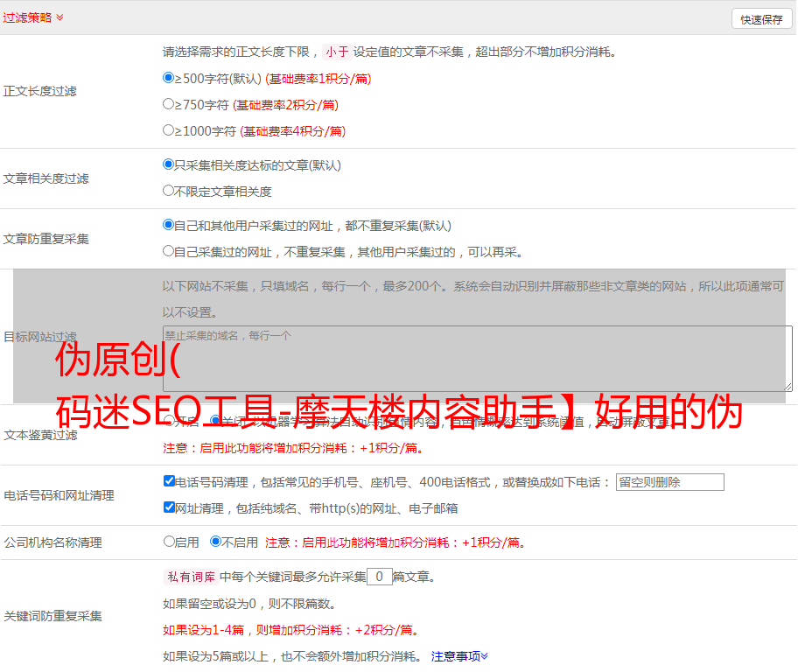Select the ≥500字符 default length option
The height and width of the screenshot is (672, 798).
[x=168, y=78]
